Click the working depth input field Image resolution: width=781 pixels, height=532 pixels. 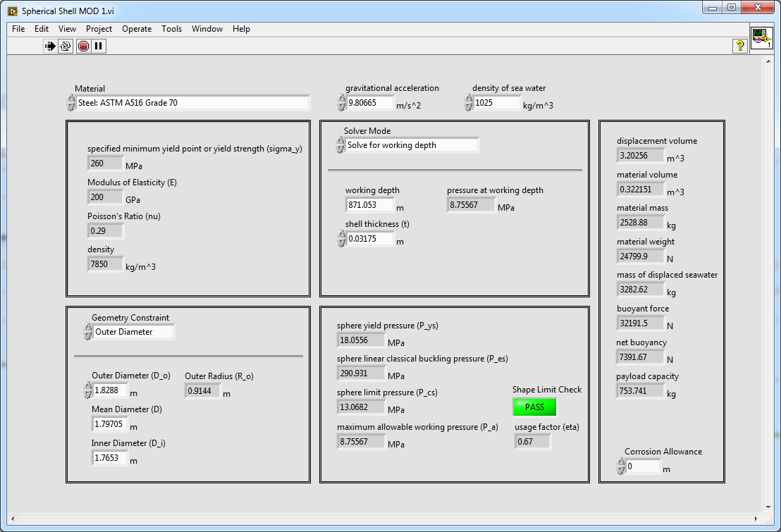tap(369, 205)
